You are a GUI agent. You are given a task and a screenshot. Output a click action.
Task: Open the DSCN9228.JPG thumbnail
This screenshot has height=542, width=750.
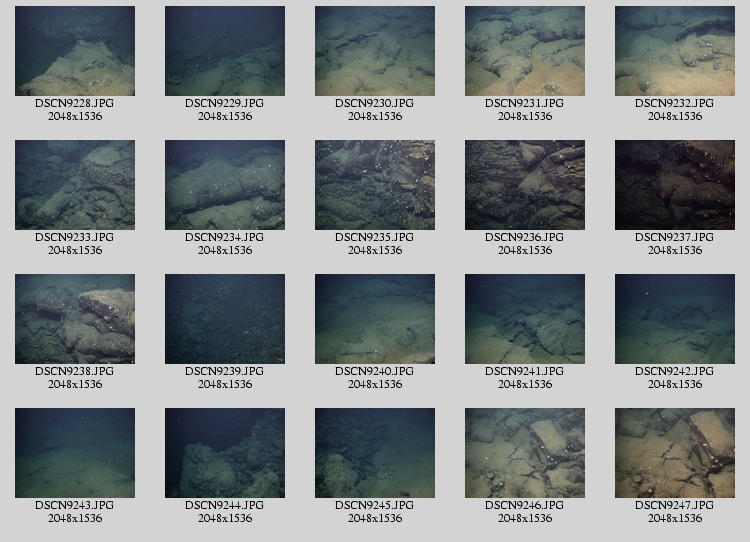coord(75,51)
